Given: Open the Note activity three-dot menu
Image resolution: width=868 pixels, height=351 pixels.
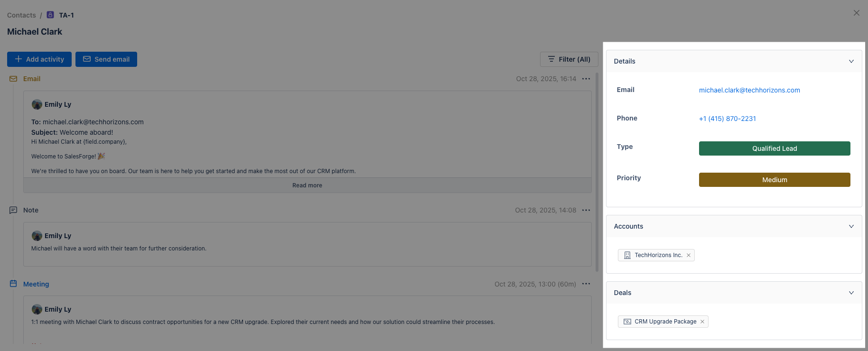Looking at the screenshot, I should 586,210.
